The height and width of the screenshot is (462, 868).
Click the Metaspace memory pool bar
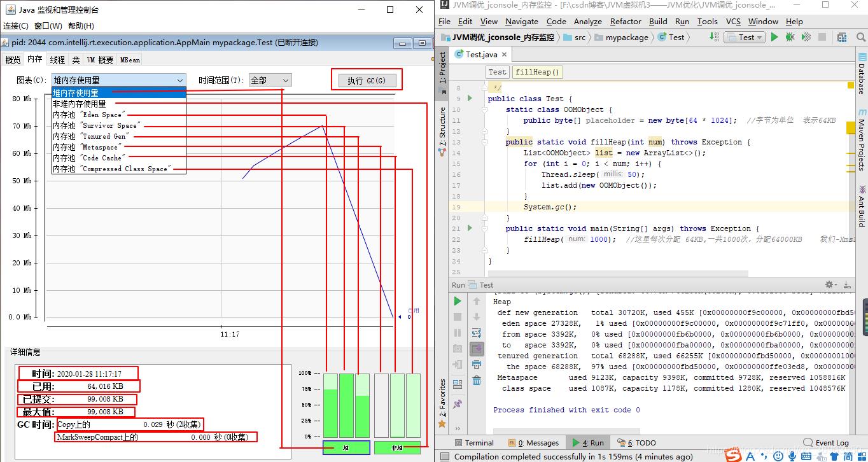(381, 405)
